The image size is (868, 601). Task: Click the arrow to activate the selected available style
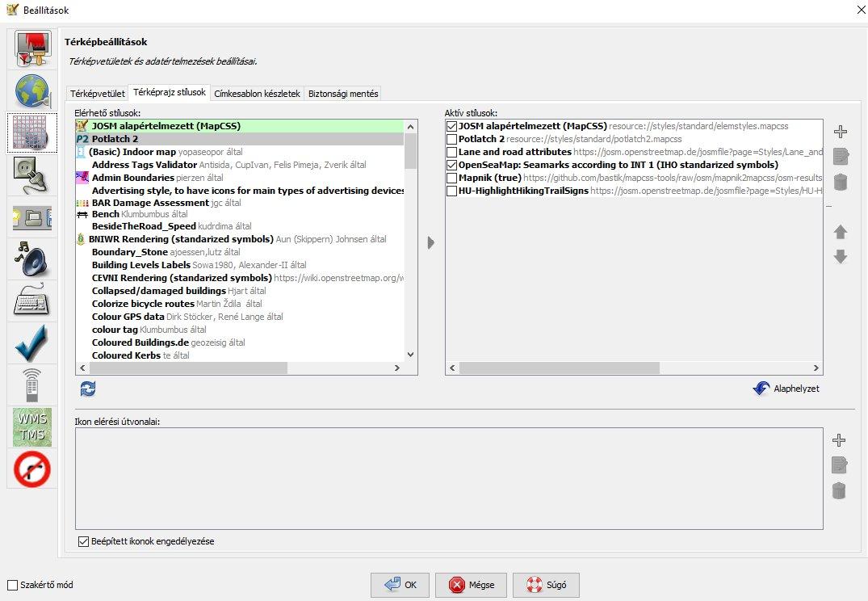(x=430, y=242)
